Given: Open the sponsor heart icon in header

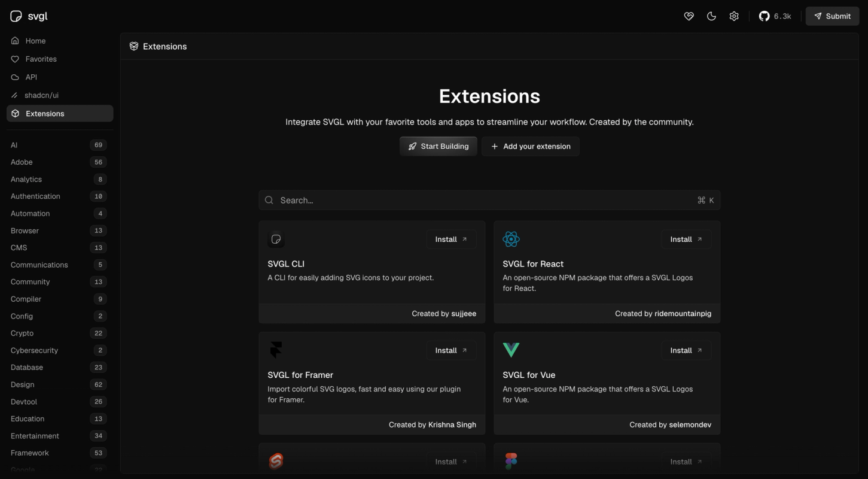Looking at the screenshot, I should (x=689, y=16).
